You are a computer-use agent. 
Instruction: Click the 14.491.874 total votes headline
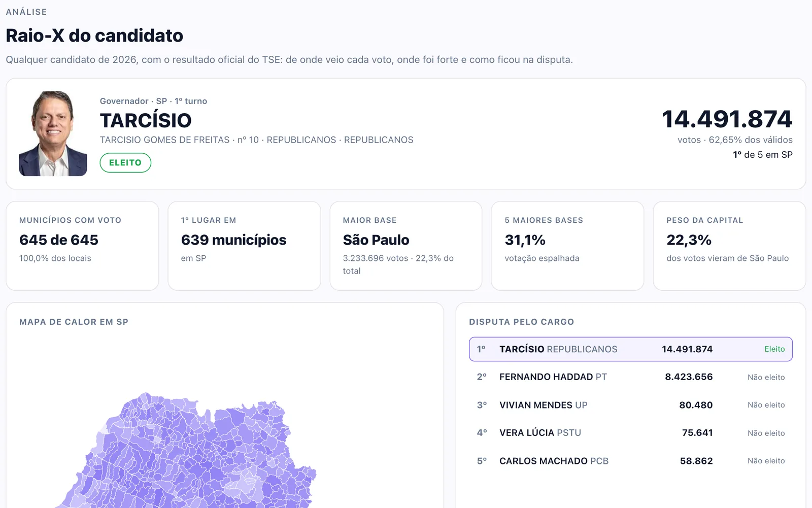tap(727, 119)
